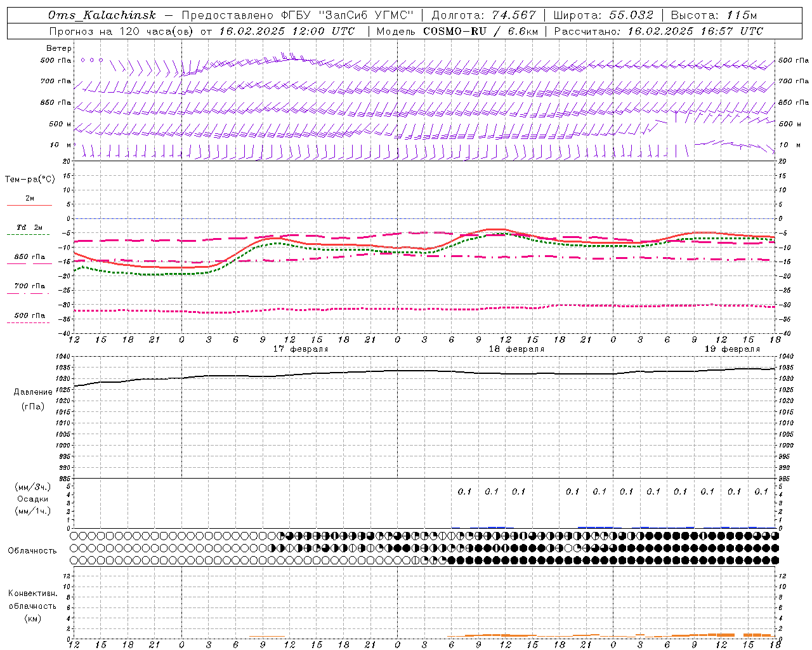Screen dimensions: 812x650
Task: Click the Осадки panel label
Action: [x=33, y=499]
